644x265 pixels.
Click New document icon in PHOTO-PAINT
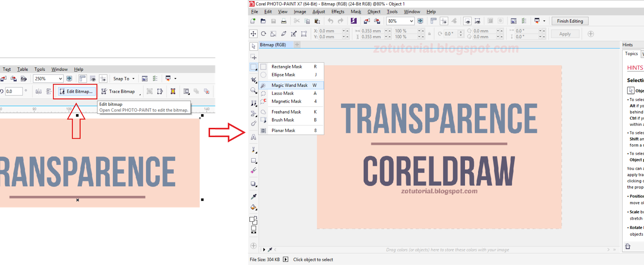(253, 21)
